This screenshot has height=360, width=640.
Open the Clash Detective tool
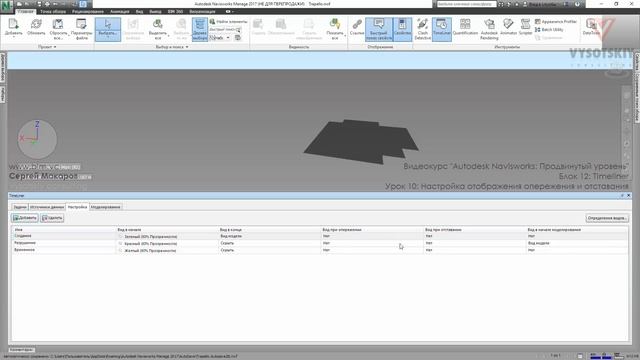(422, 29)
